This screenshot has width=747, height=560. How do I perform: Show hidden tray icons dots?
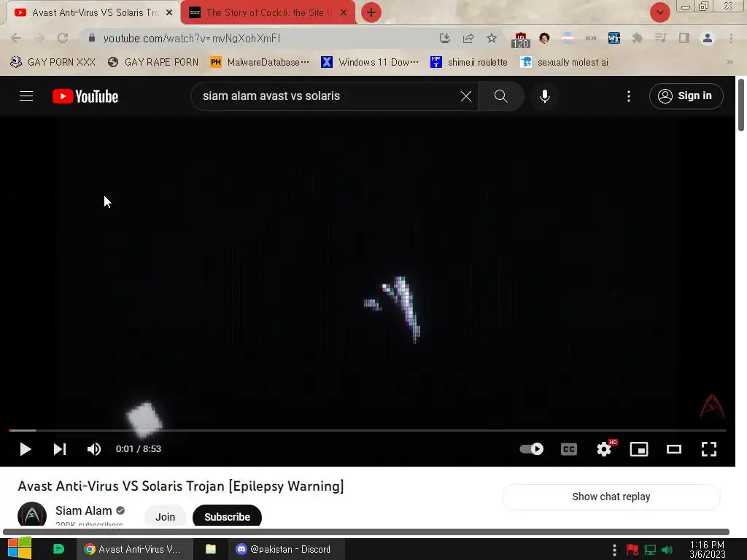(614, 550)
